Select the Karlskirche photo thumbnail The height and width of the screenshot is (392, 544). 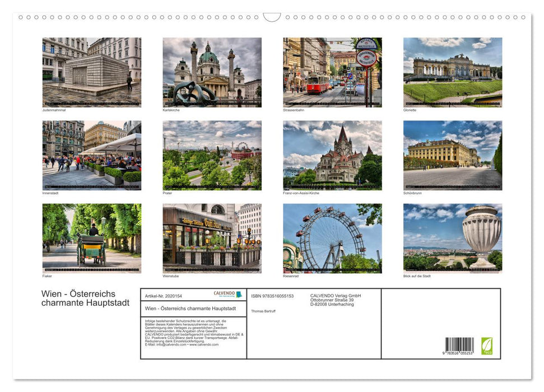pyautogui.click(x=212, y=72)
